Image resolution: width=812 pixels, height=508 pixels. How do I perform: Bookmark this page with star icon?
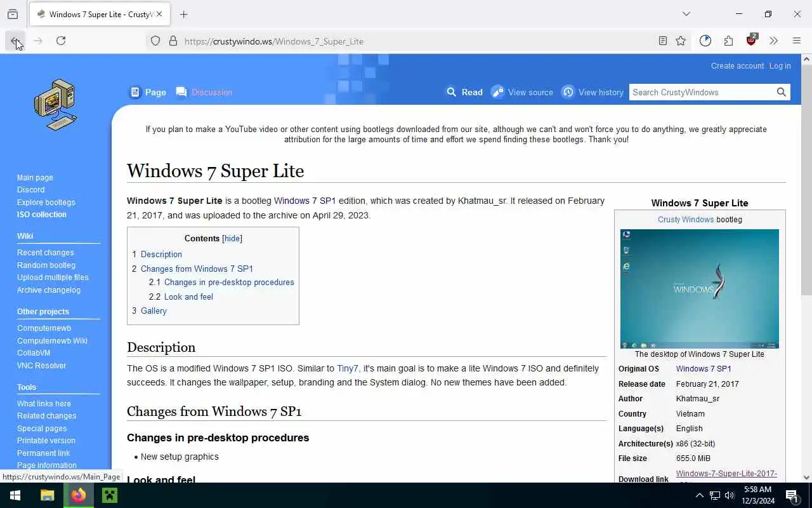coord(681,41)
